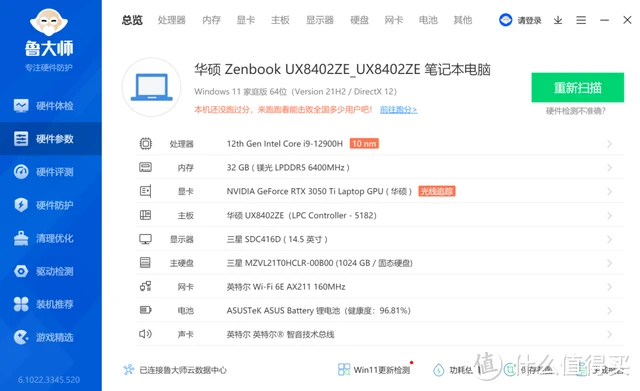This screenshot has height=391, width=640.
Task: Expand the 声卡 row chevron
Action: 609,335
